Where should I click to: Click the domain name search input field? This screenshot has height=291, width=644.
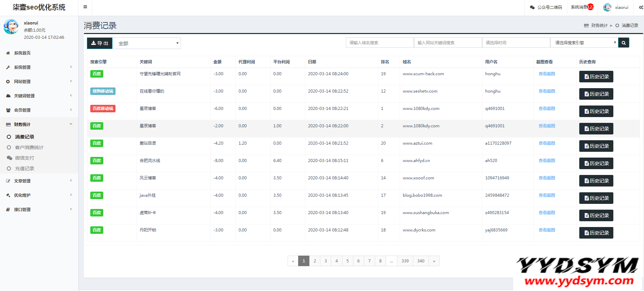(380, 43)
